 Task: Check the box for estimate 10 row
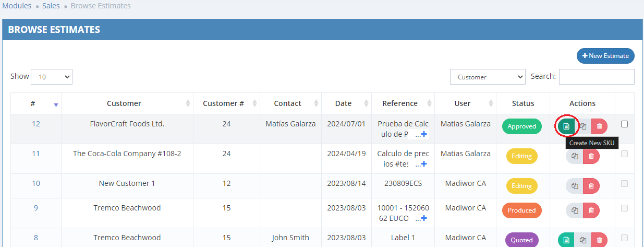pos(625,183)
